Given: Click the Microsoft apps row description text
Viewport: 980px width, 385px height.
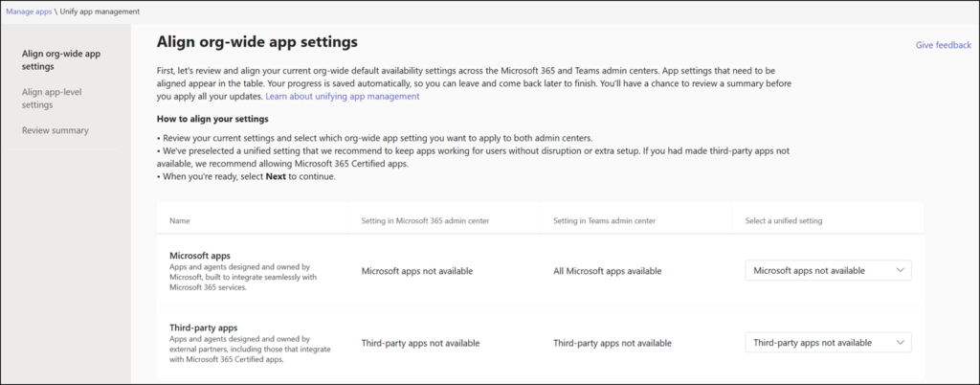Looking at the screenshot, I should tap(244, 276).
